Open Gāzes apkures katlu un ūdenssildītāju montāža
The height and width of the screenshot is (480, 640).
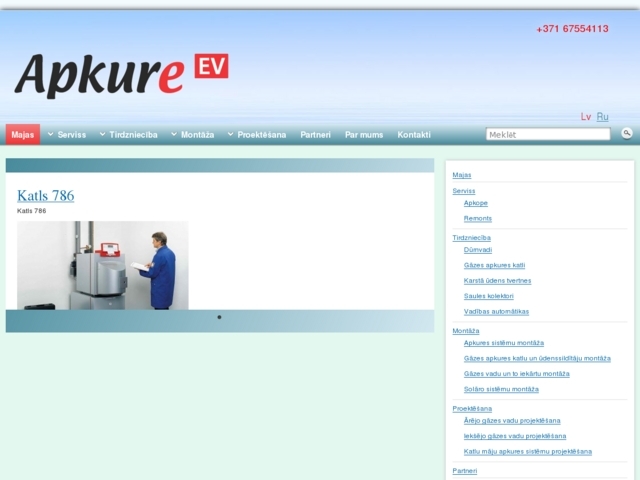pos(537,358)
